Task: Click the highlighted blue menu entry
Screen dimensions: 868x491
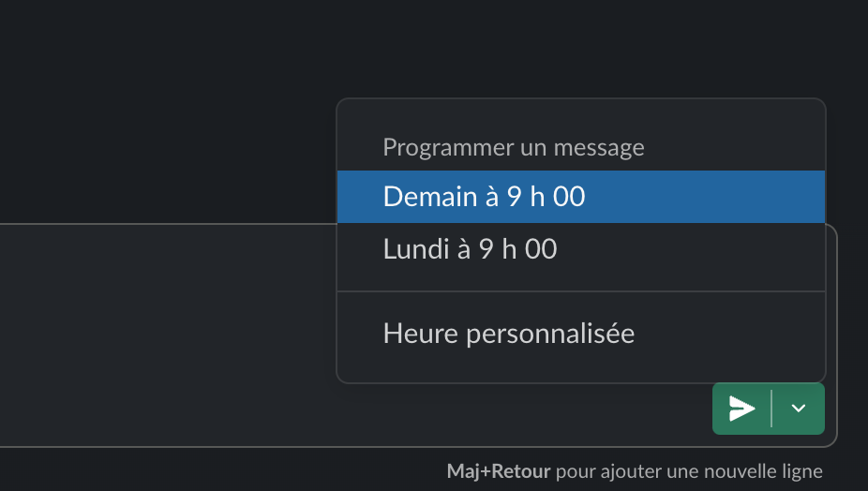Action: [581, 197]
